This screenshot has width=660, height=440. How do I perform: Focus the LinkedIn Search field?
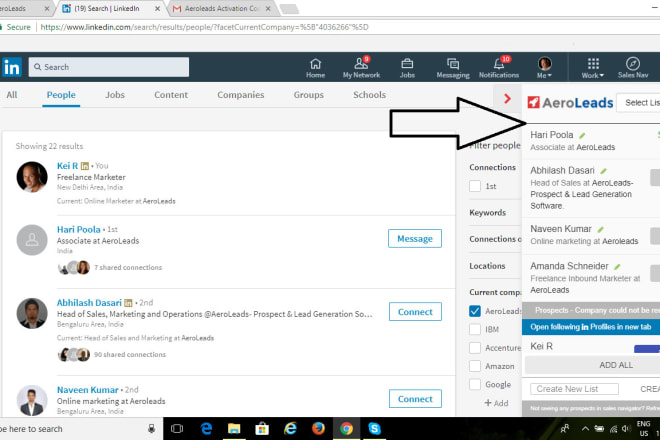(109, 67)
